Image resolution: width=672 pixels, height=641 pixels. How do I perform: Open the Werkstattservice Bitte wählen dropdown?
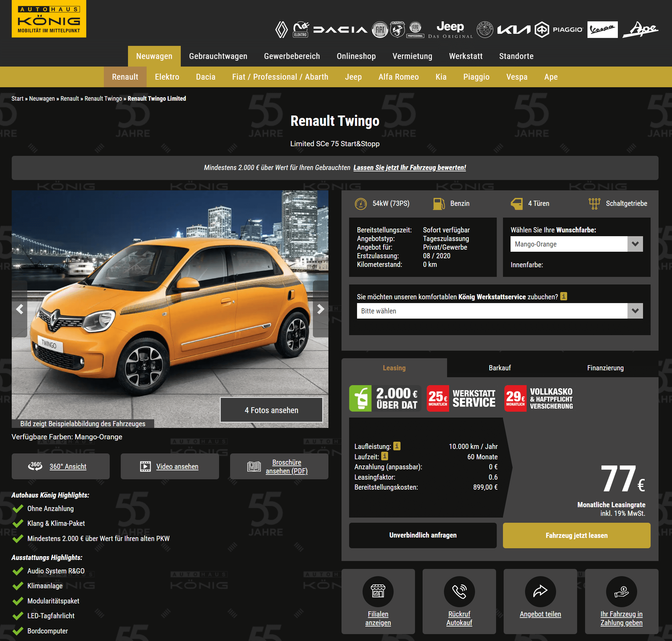(500, 311)
